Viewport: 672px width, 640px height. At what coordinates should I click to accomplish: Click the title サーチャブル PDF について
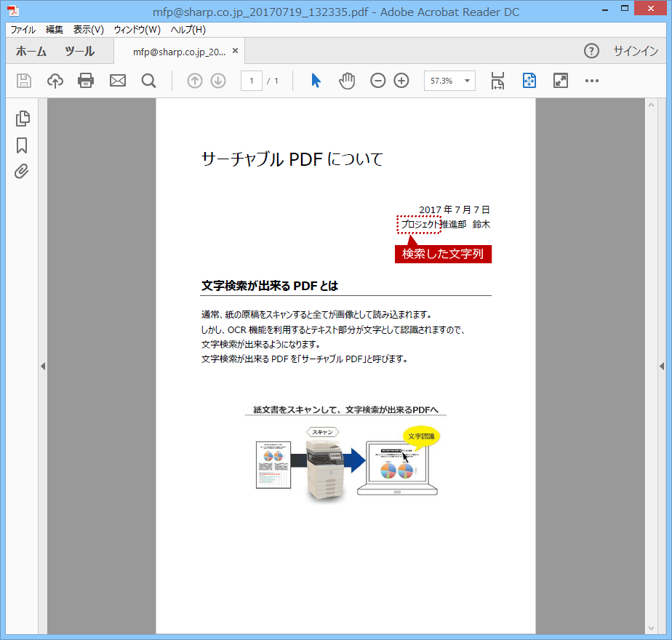coord(292,159)
